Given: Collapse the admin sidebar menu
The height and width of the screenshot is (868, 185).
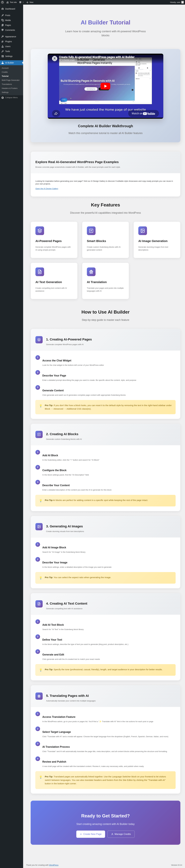Looking at the screenshot, I should click(x=11, y=98).
